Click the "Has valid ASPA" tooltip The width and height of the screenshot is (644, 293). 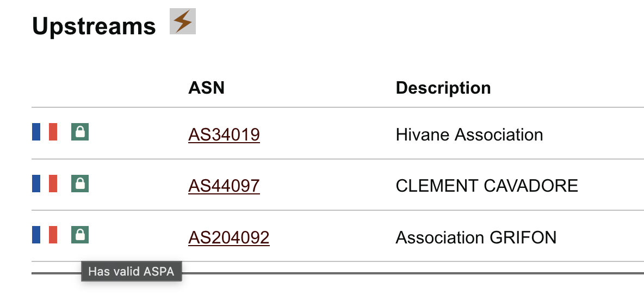pos(131,271)
